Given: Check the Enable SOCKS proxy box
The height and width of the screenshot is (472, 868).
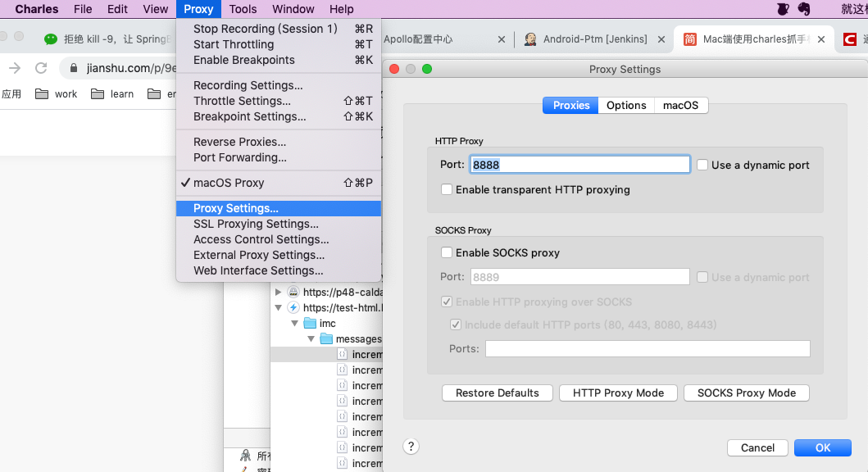Looking at the screenshot, I should point(447,252).
